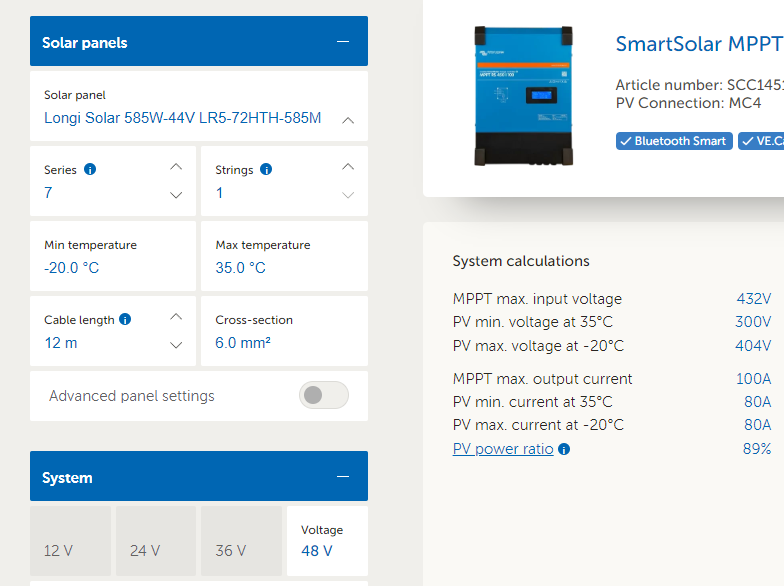Show info about Cable length
Viewport: 784px width, 586px height.
[126, 319]
